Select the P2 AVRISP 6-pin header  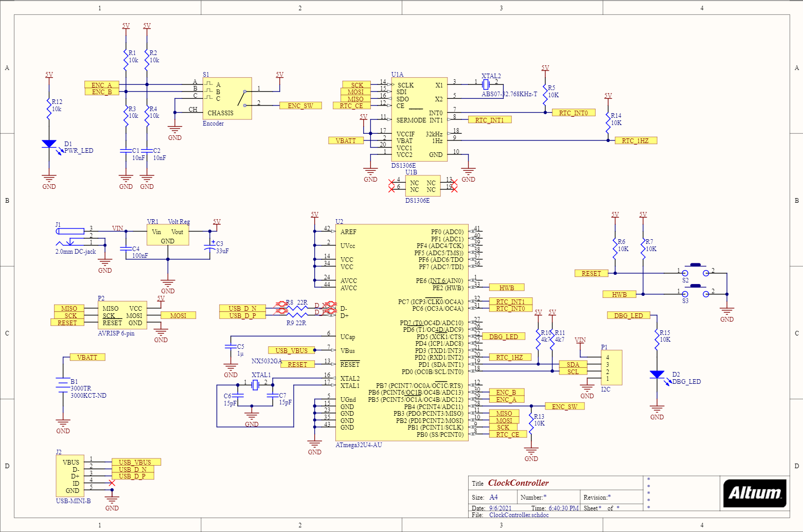click(x=122, y=315)
